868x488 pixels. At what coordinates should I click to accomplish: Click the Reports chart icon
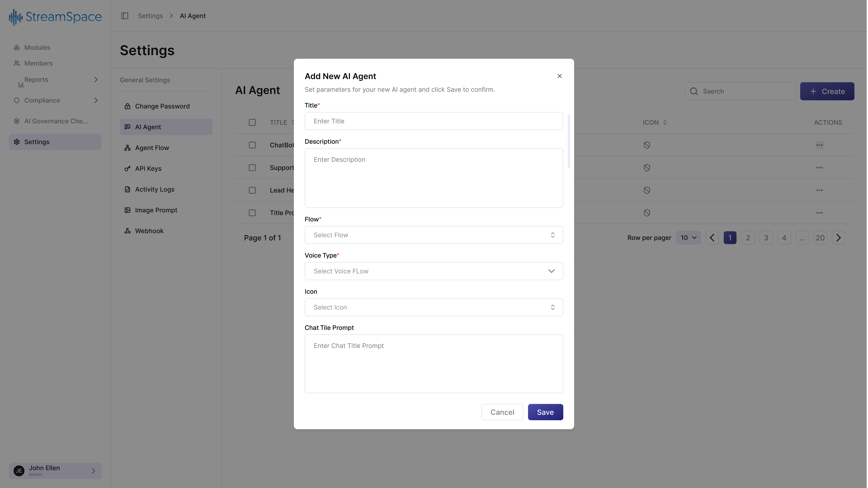tap(21, 84)
